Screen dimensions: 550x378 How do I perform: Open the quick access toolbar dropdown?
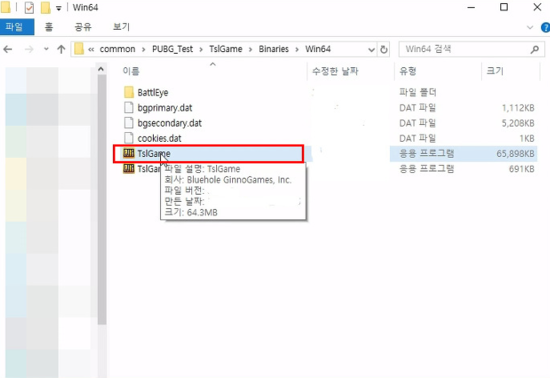pyautogui.click(x=59, y=8)
